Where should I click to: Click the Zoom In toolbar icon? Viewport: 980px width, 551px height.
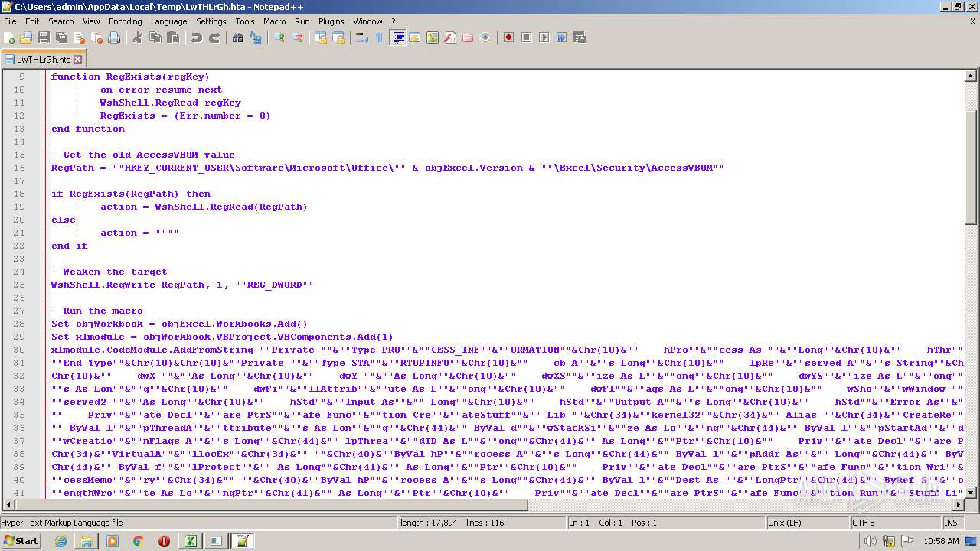pyautogui.click(x=279, y=37)
